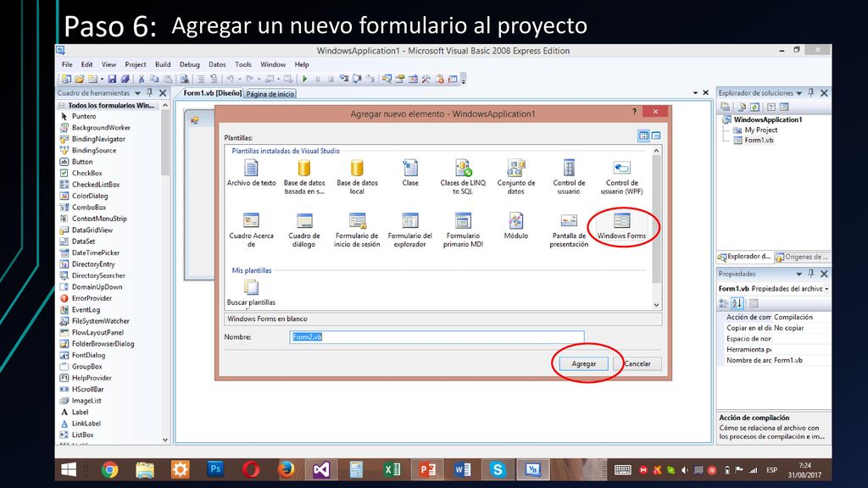Select the Cuadro de diálogo template

click(x=304, y=230)
